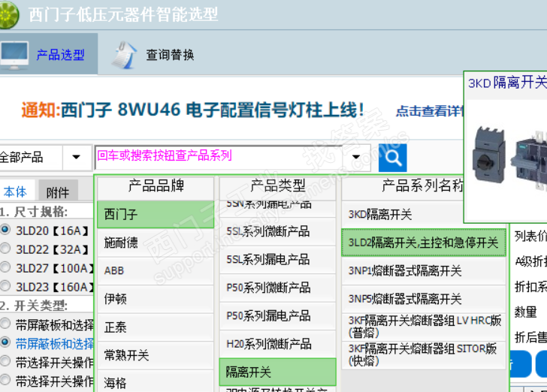Click the monitor icon for 产品选型
The width and height of the screenshot is (547, 392).
click(14, 56)
